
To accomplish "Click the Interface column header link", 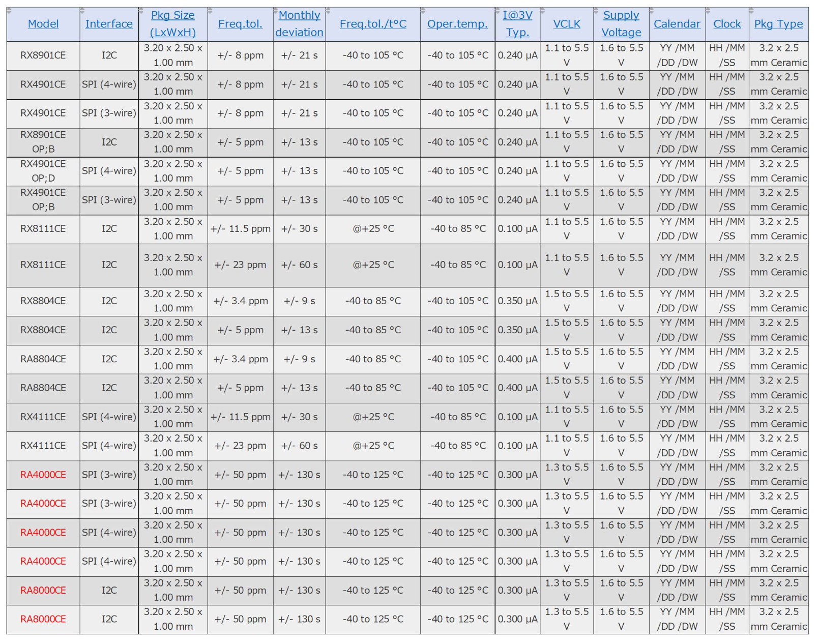I will click(109, 24).
